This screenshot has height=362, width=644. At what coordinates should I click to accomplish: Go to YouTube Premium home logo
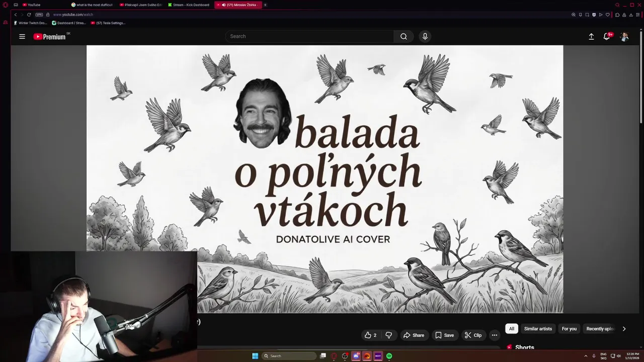coord(49,36)
